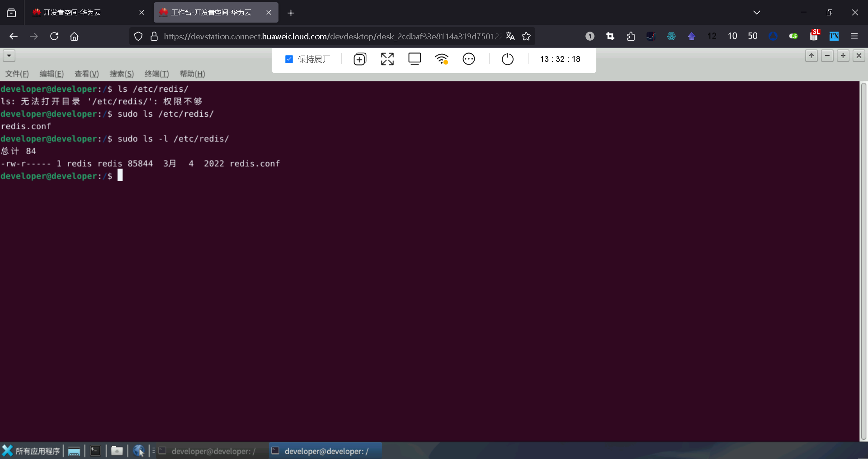Click the power shutdown icon
The width and height of the screenshot is (868, 461).
tap(508, 59)
